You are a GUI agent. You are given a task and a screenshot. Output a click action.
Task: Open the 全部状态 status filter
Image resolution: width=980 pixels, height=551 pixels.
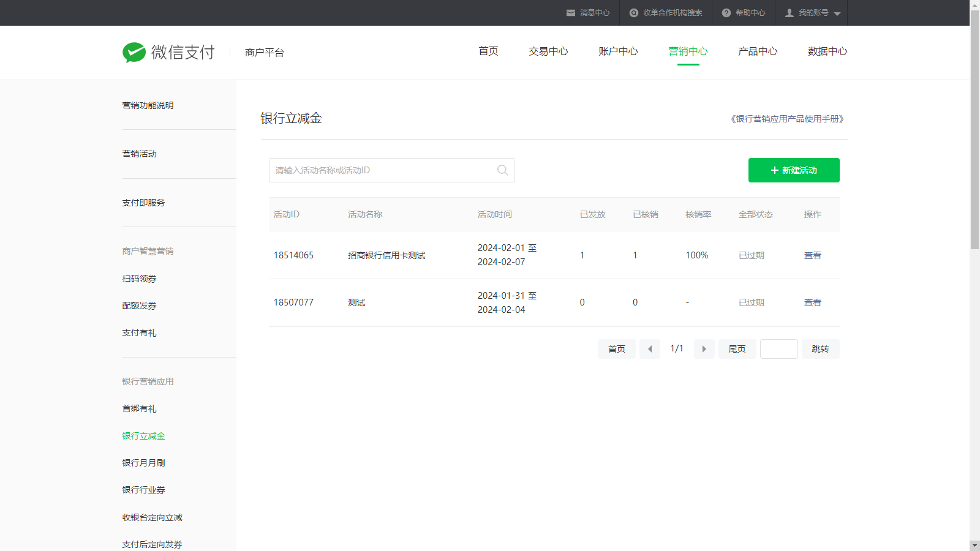pos(755,214)
